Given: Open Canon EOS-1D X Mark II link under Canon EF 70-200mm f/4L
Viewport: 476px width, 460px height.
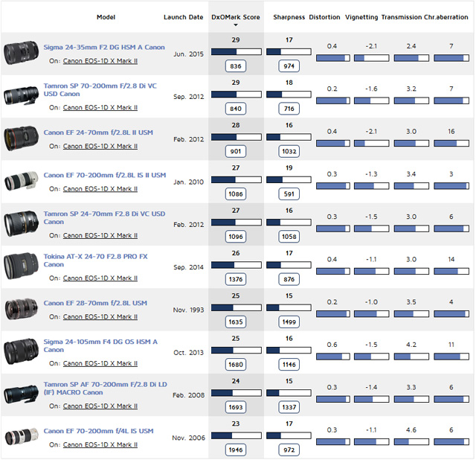Looking at the screenshot, I should (x=100, y=444).
